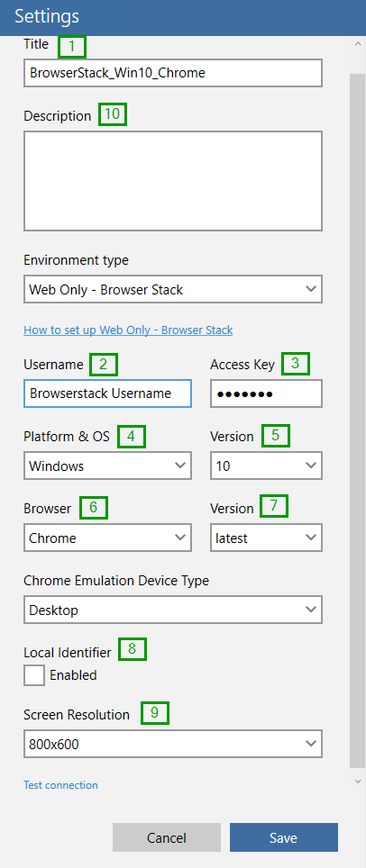Enable the Local Identifier checkbox

click(x=34, y=675)
